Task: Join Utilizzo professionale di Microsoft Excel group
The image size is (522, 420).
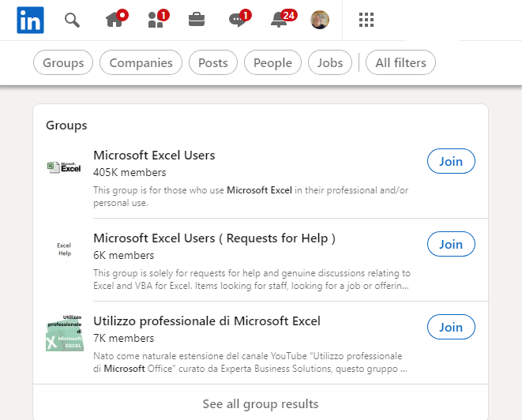Action: [x=451, y=327]
